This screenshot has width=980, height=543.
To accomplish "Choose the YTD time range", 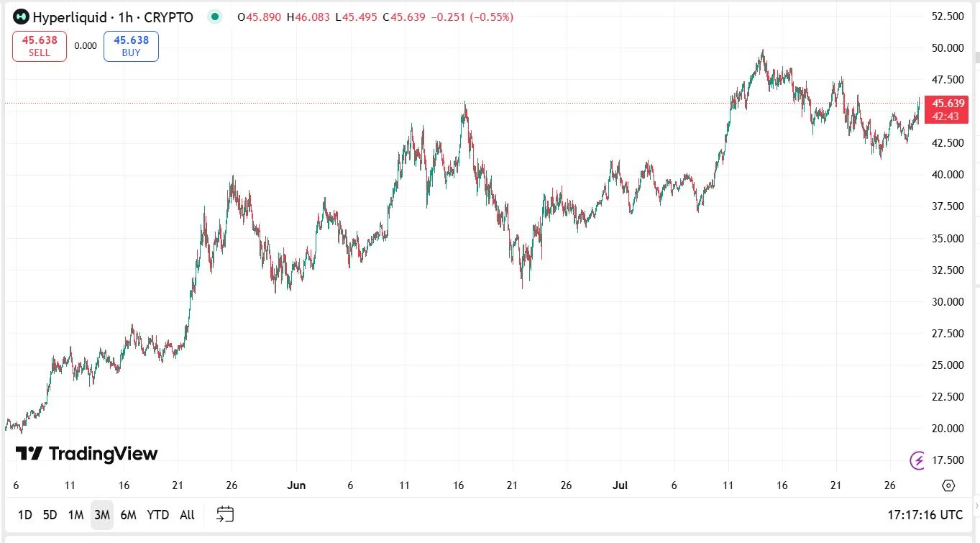I will pyautogui.click(x=157, y=515).
